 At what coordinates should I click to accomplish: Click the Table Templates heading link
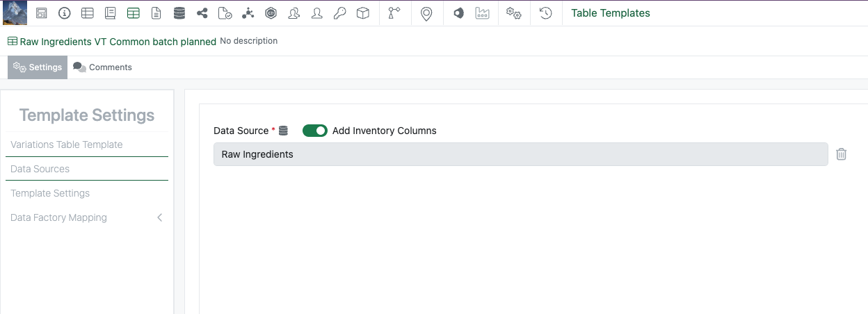(611, 13)
